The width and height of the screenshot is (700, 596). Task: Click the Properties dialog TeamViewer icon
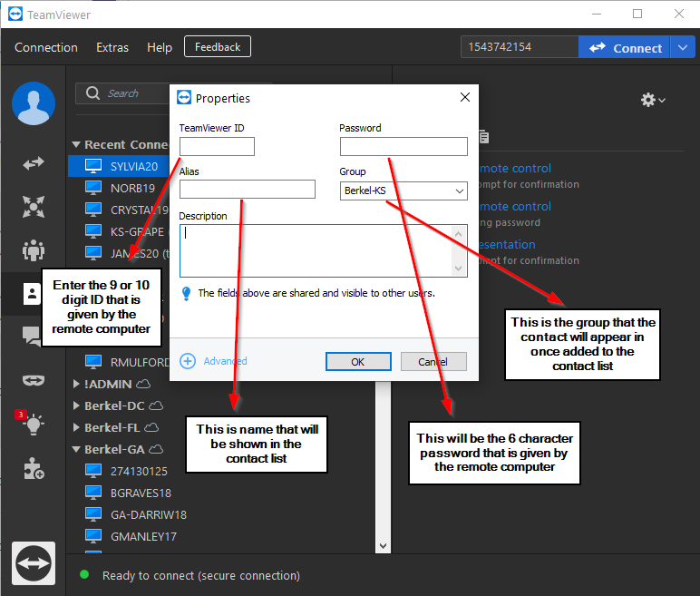[x=184, y=97]
